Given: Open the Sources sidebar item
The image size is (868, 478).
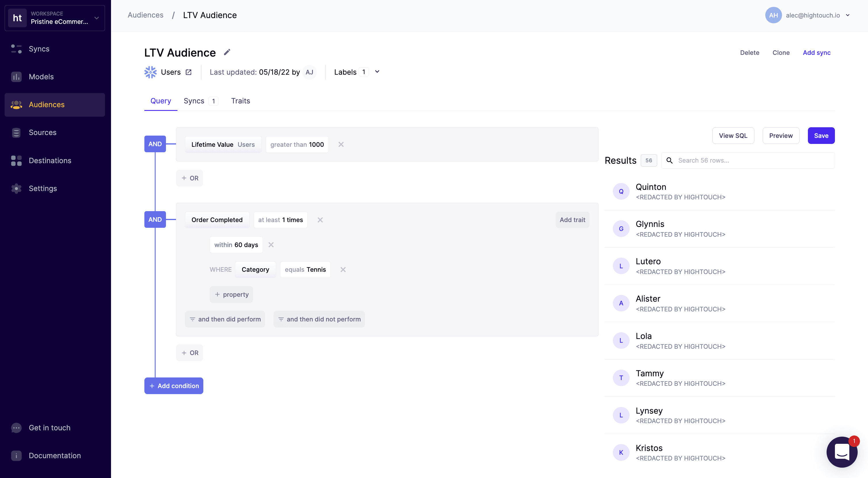Looking at the screenshot, I should coord(43,133).
